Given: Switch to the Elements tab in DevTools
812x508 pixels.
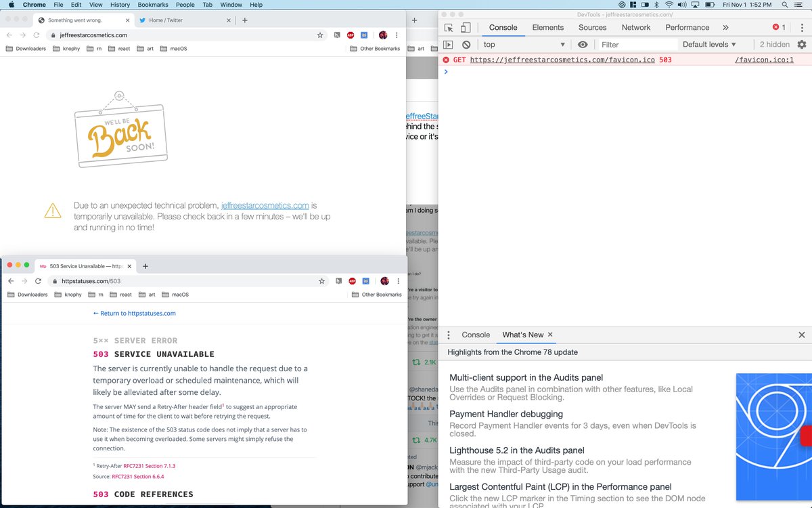Looking at the screenshot, I should [x=548, y=28].
